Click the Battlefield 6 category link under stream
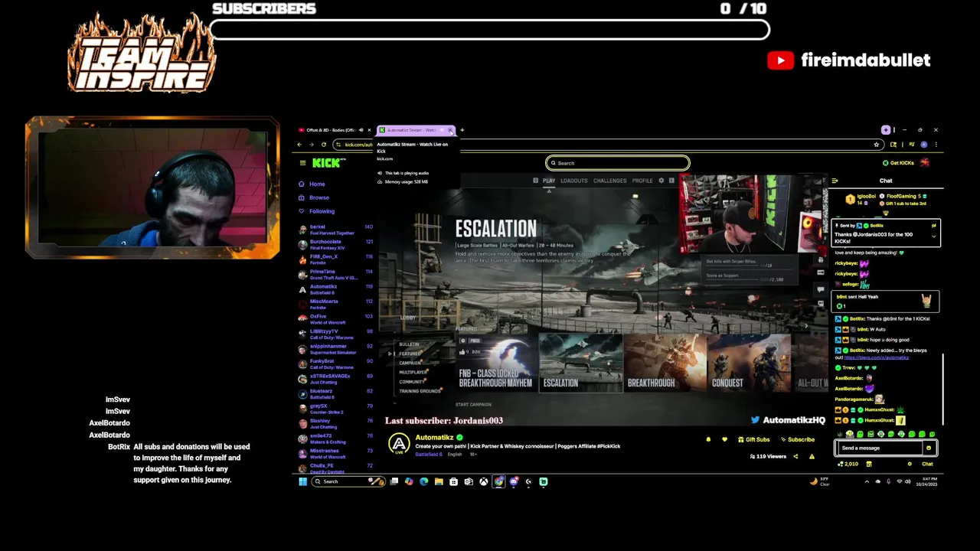980x551 pixels. pyautogui.click(x=429, y=455)
